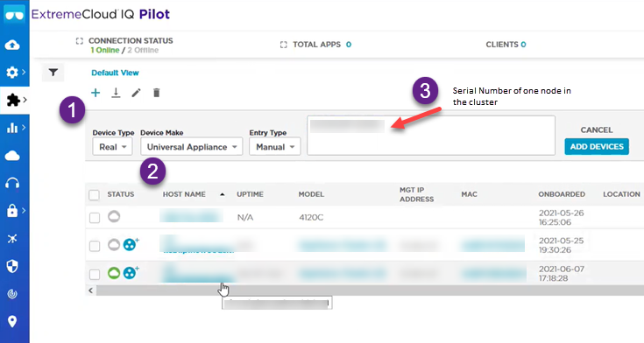The image size is (644, 343).
Task: Click the MGT IP ADDRESS column header
Action: coord(416,194)
